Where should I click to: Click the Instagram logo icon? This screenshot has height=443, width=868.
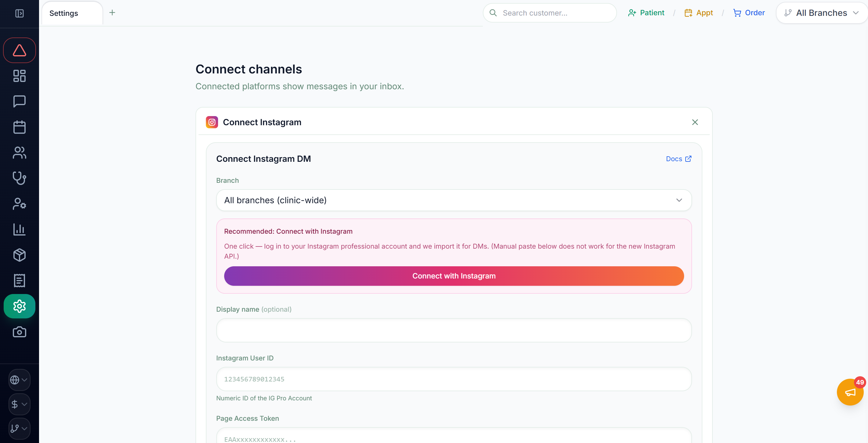[212, 122]
